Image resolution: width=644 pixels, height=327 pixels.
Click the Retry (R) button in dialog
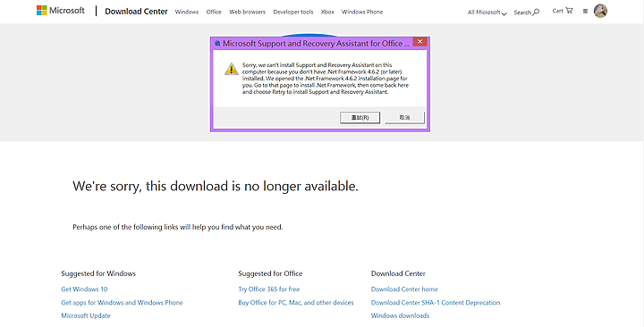click(360, 117)
